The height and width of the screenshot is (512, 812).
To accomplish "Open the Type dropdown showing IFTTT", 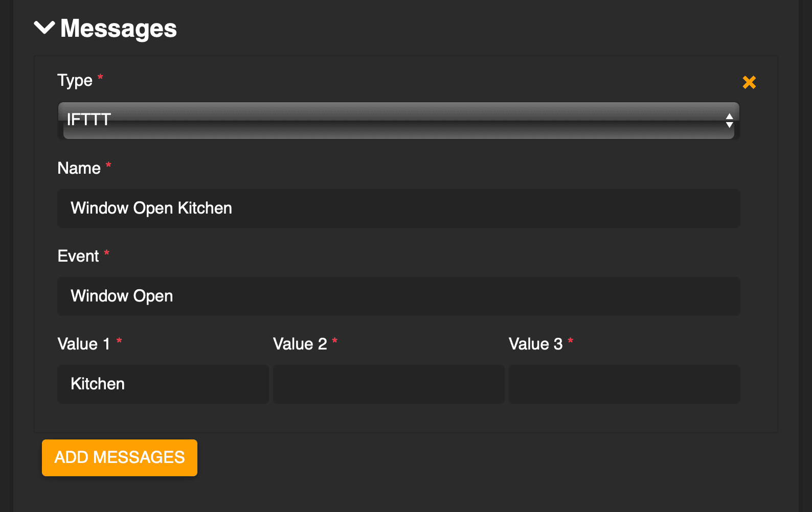I will pos(398,120).
